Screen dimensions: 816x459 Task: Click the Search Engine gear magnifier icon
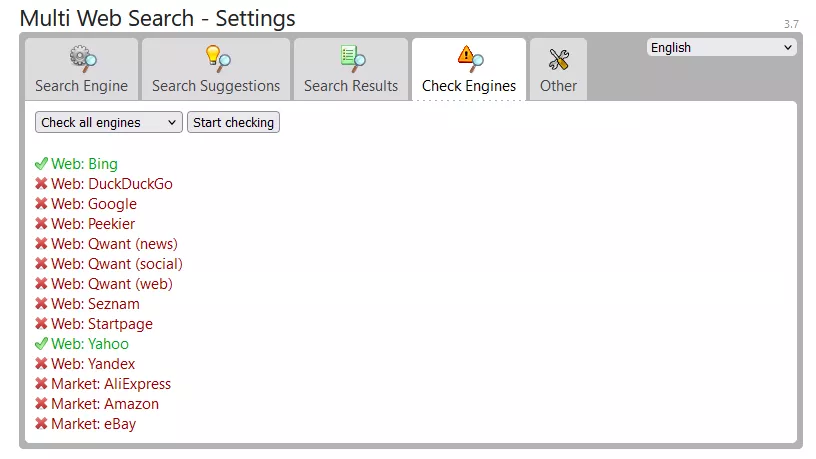[82, 57]
